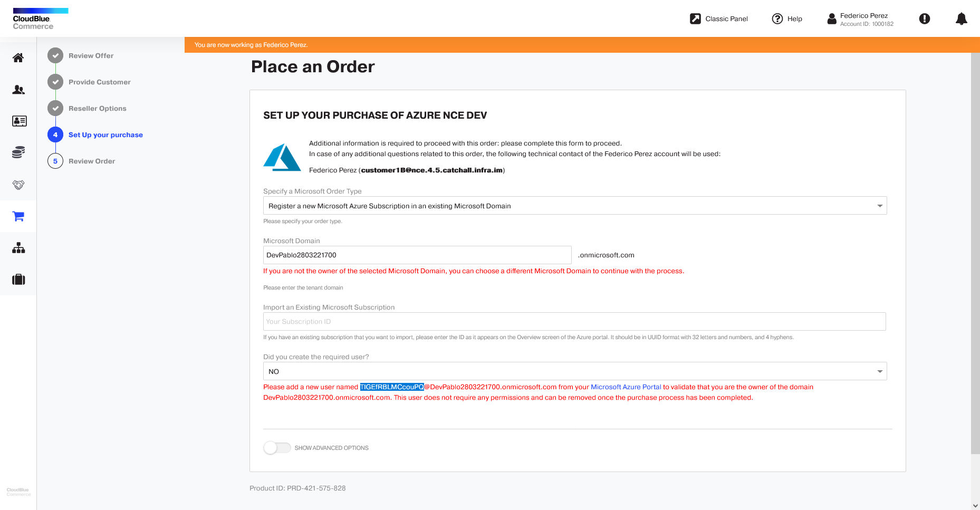The height and width of the screenshot is (510, 980).
Task: Click the briefcase icon in sidebar
Action: (18, 280)
